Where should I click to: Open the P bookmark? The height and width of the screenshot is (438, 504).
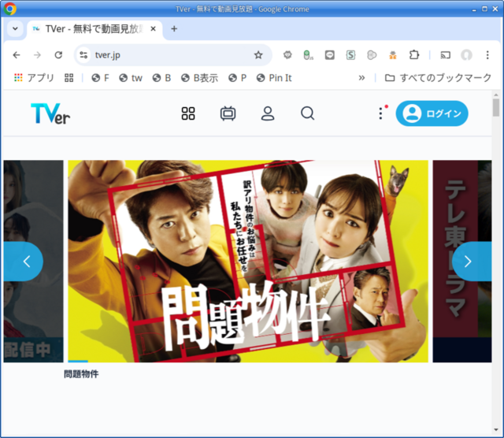(237, 78)
